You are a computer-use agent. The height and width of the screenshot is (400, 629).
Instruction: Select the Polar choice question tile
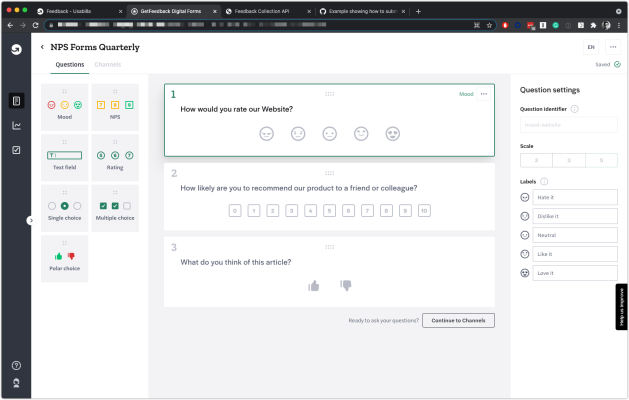(65, 259)
